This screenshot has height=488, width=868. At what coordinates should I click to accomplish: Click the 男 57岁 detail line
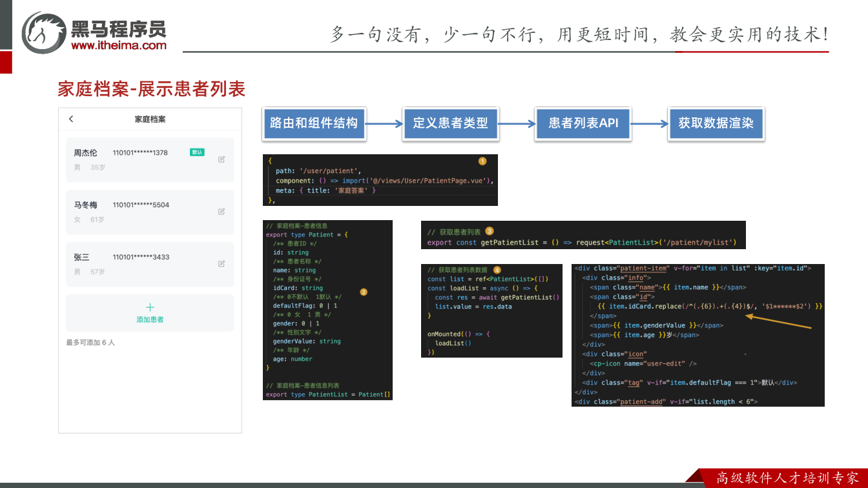point(89,272)
